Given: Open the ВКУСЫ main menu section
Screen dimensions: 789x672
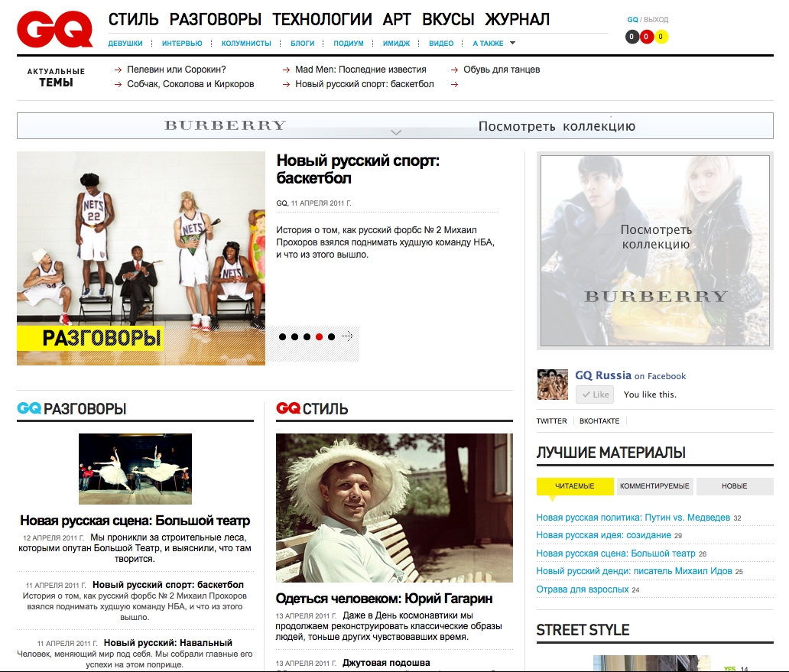Looking at the screenshot, I should click(448, 19).
